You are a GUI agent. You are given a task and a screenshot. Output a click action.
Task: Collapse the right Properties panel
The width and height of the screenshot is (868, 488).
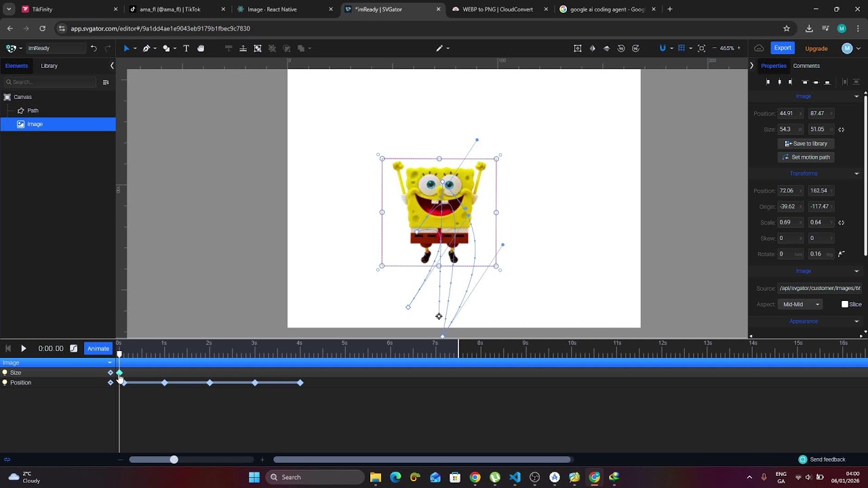751,66
